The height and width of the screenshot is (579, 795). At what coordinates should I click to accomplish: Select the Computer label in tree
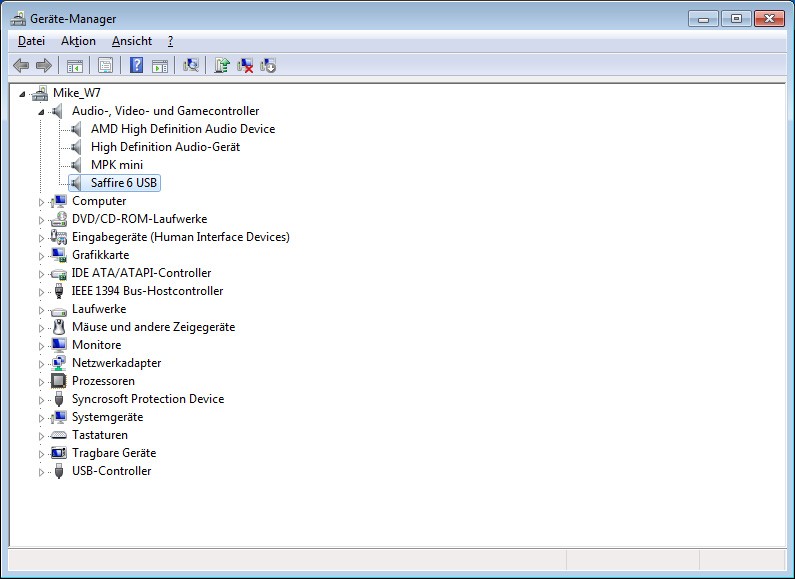click(99, 201)
